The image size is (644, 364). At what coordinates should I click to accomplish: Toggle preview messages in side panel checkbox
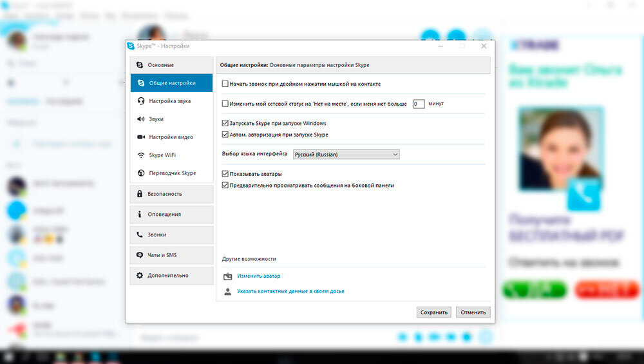(x=225, y=186)
